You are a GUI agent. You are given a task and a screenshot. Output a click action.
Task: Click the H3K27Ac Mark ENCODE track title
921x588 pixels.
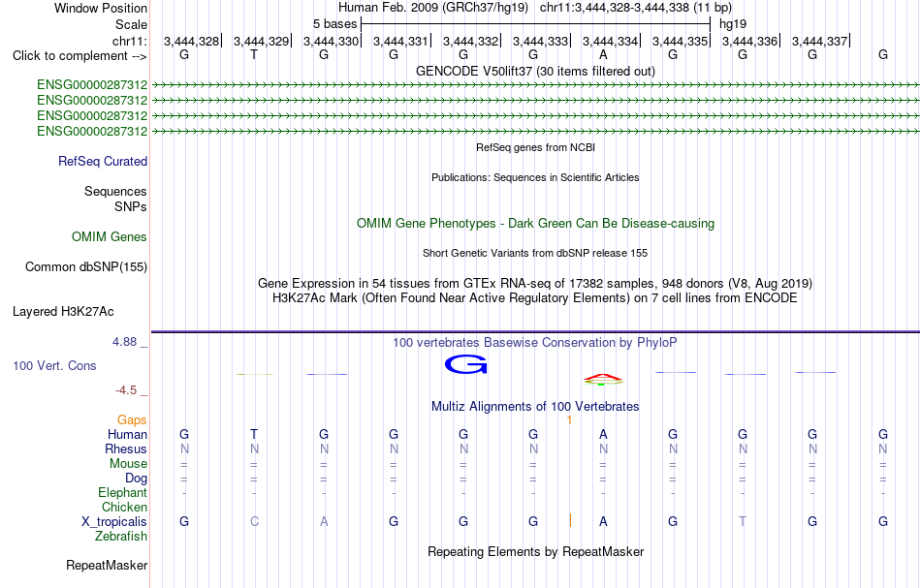(x=535, y=297)
